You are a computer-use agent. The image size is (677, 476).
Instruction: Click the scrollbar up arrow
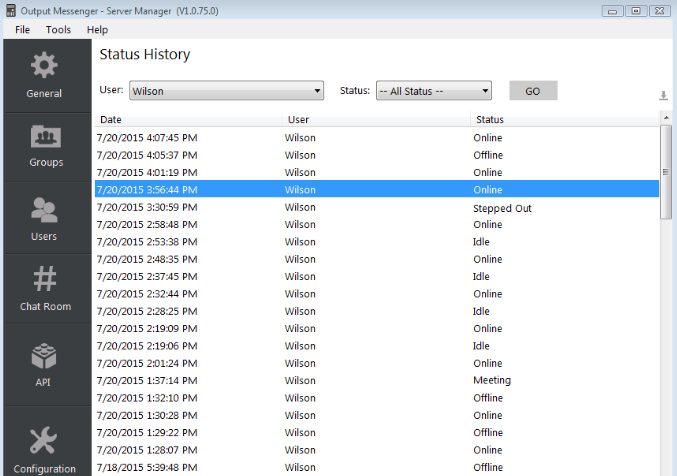pos(666,117)
